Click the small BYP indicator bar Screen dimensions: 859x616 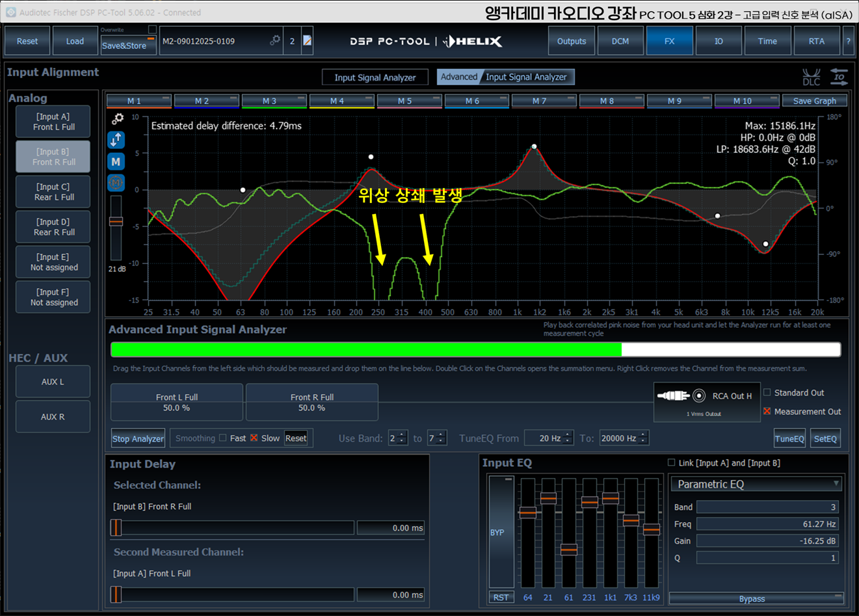(x=508, y=479)
